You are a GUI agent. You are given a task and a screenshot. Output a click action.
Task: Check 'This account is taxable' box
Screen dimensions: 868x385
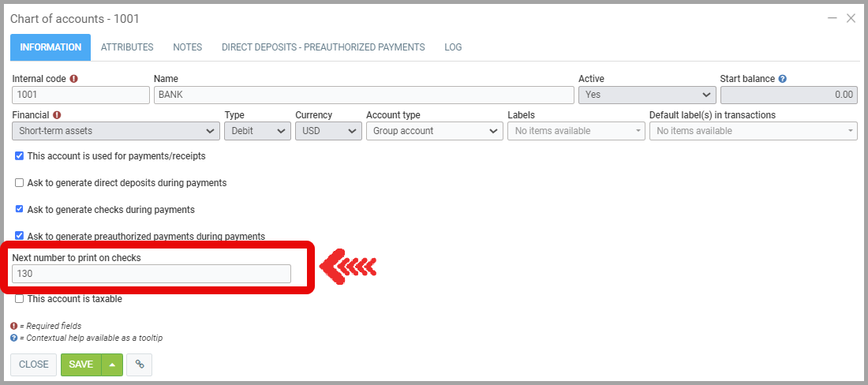[x=20, y=299]
